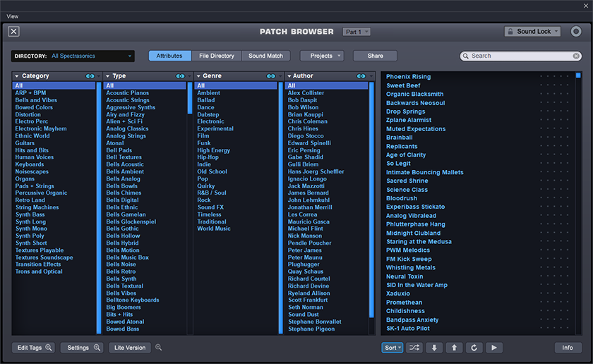593x364 pixels.
Task: Click the Share button
Action: [375, 56]
